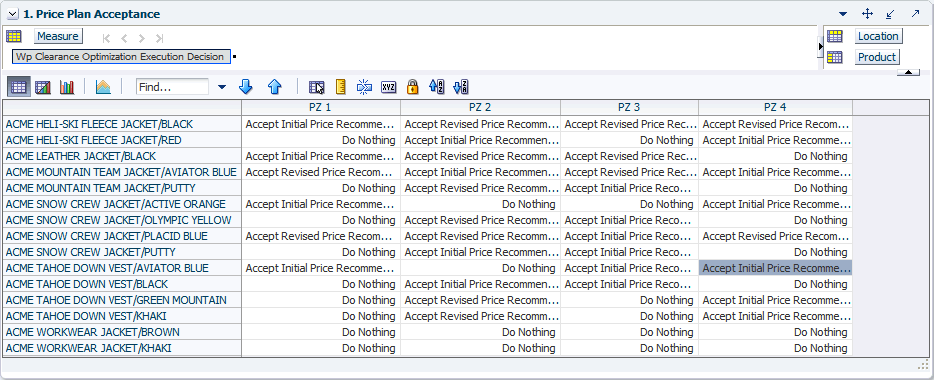Viewport: 934px width, 380px height.
Task: Switch to grid view mode
Action: (x=18, y=87)
